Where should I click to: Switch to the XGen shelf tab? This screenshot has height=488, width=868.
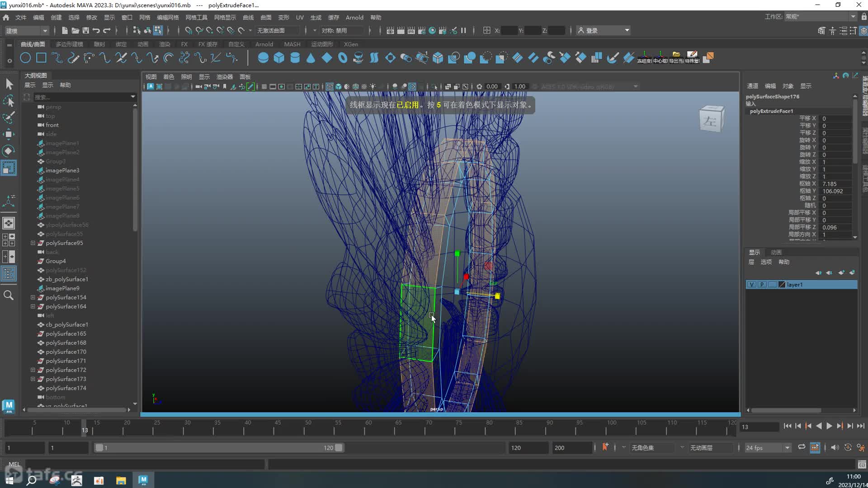351,44
